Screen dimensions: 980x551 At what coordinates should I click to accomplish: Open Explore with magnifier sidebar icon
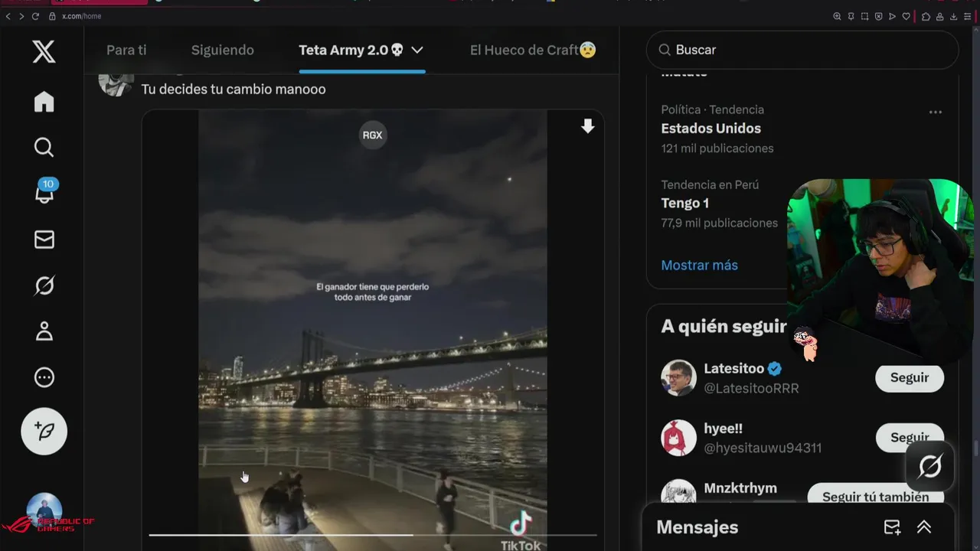[44, 147]
